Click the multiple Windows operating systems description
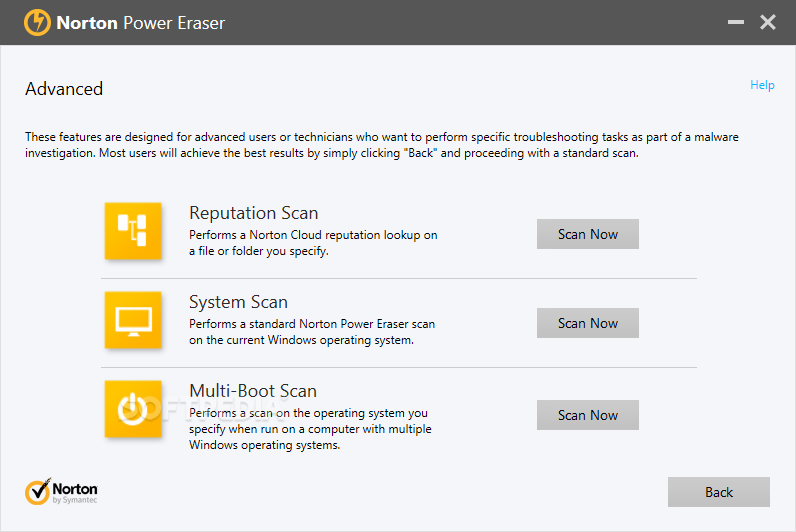This screenshot has width=796, height=532. click(310, 429)
